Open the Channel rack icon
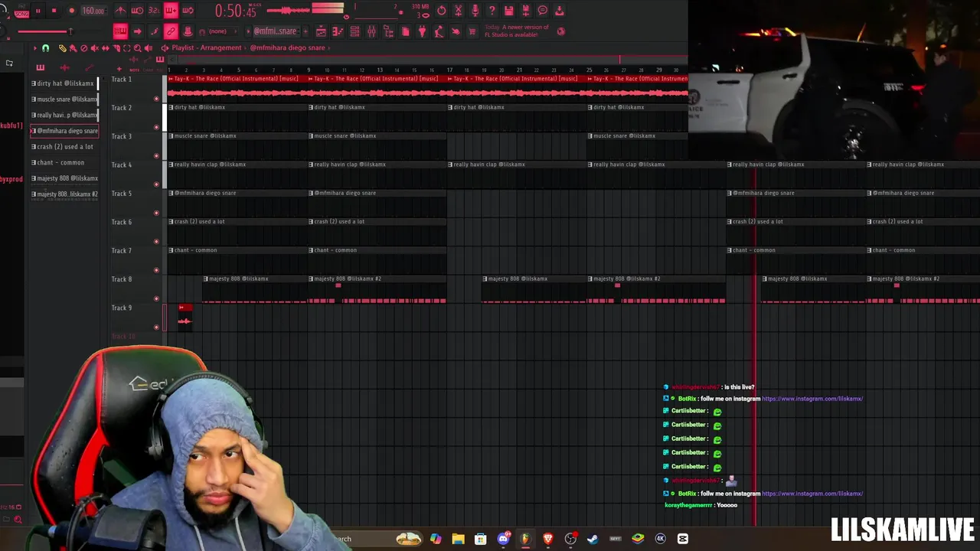Viewport: 980px width, 551px height. coord(354,31)
